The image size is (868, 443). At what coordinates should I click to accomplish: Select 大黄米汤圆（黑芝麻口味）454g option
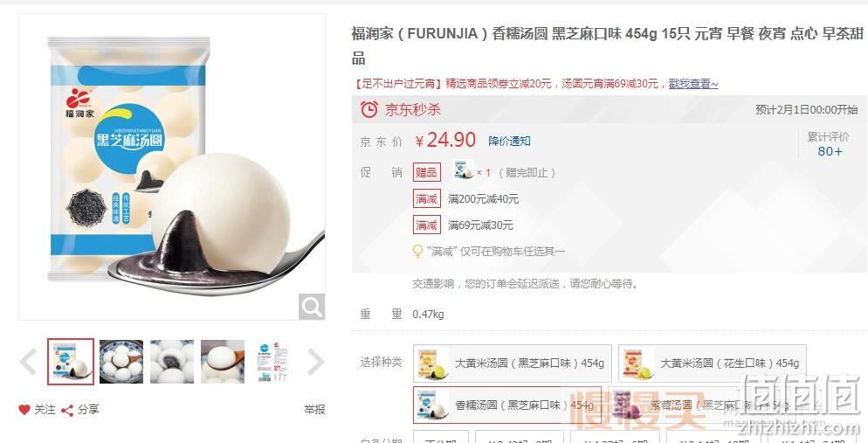point(512,363)
